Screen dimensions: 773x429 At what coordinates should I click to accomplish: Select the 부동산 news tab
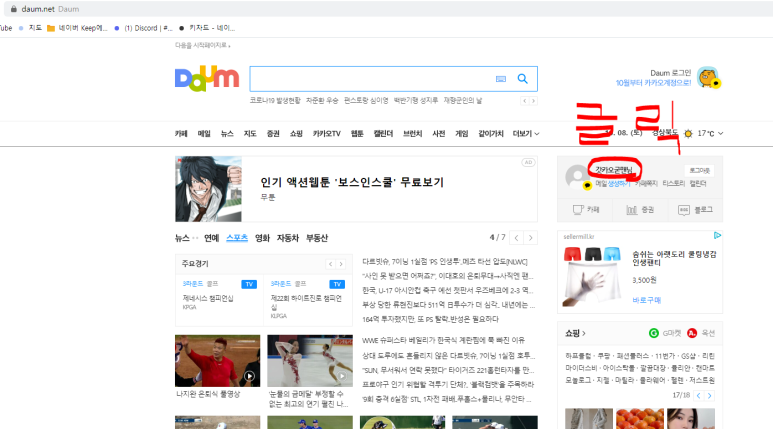[317, 238]
